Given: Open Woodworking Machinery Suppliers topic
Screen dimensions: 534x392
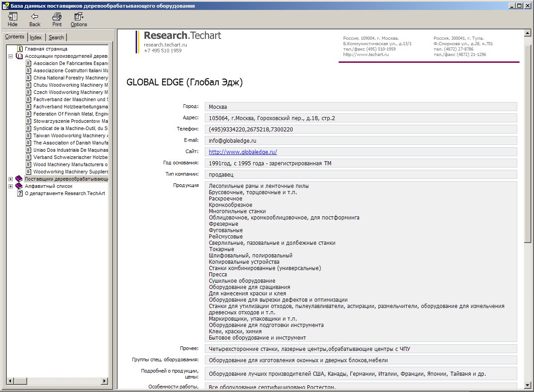Looking at the screenshot, I should click(71, 172).
